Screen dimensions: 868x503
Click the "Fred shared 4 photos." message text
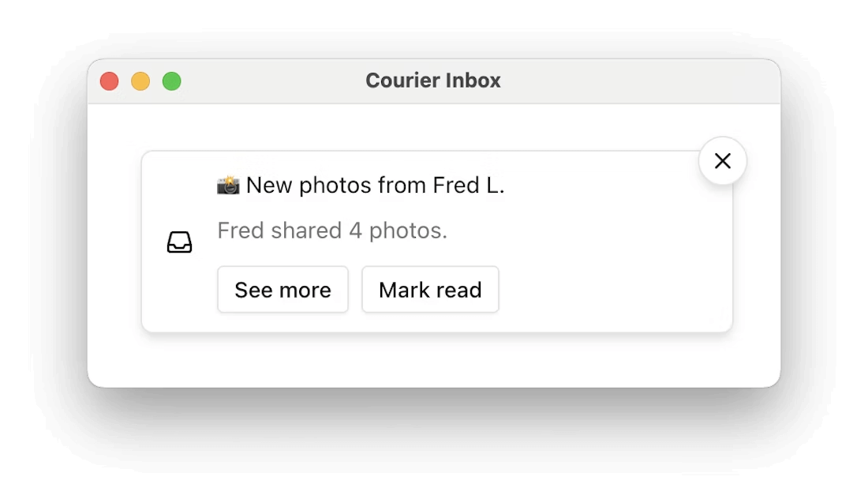tap(332, 231)
